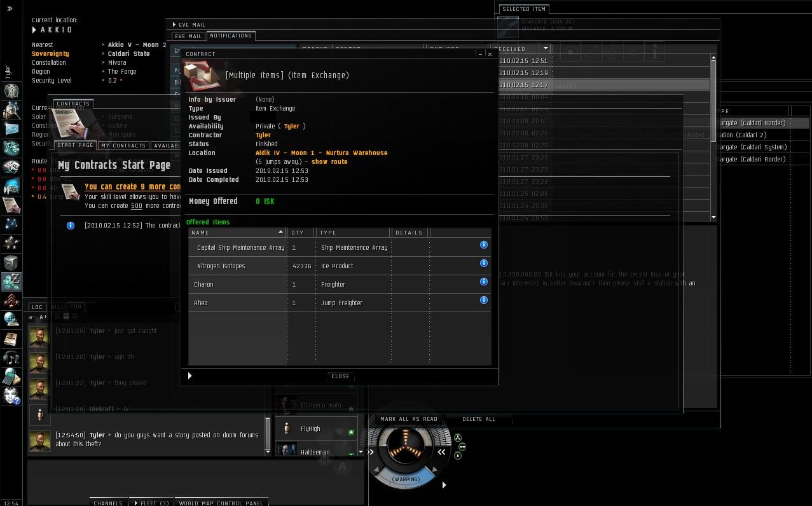The image size is (812, 506).
Task: Click the mail list scrollbar down arrow
Action: pos(713,217)
